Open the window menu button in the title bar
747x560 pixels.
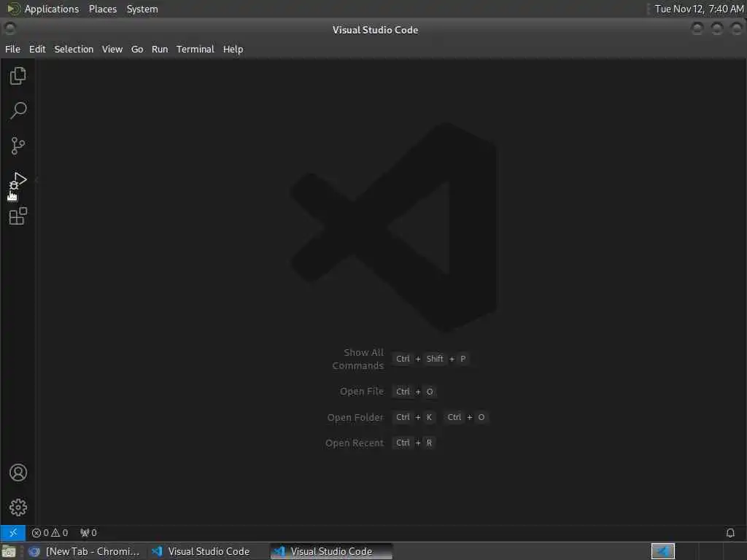click(9, 29)
